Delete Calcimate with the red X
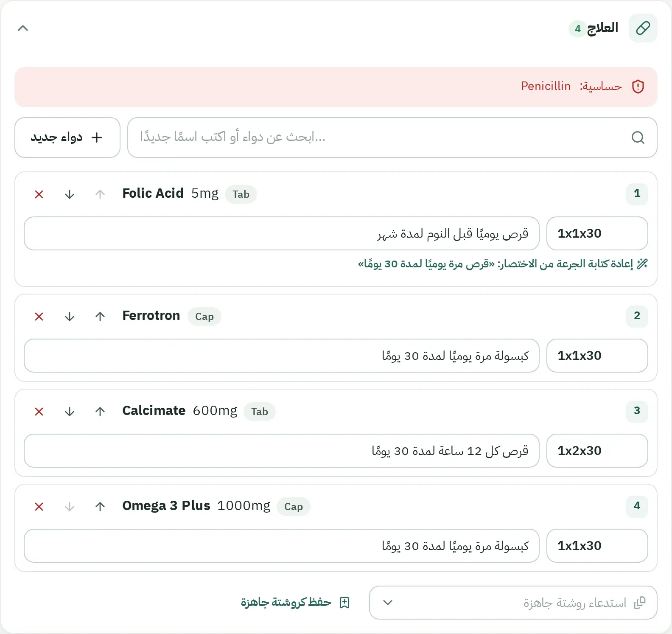 pos(39,412)
